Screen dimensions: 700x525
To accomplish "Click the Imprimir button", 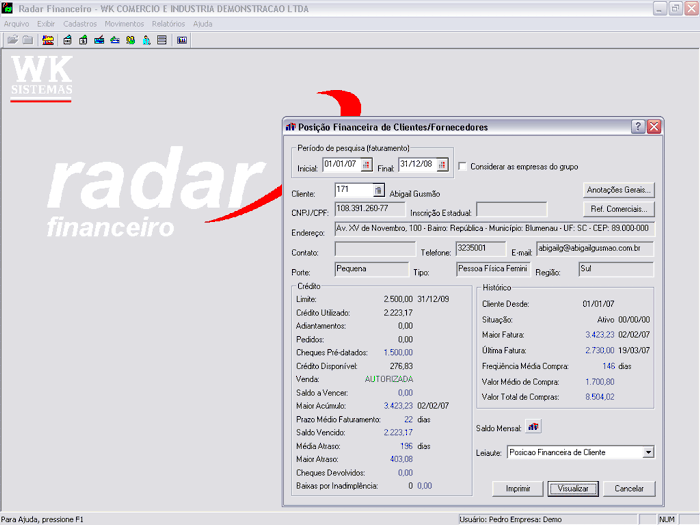I will (518, 489).
